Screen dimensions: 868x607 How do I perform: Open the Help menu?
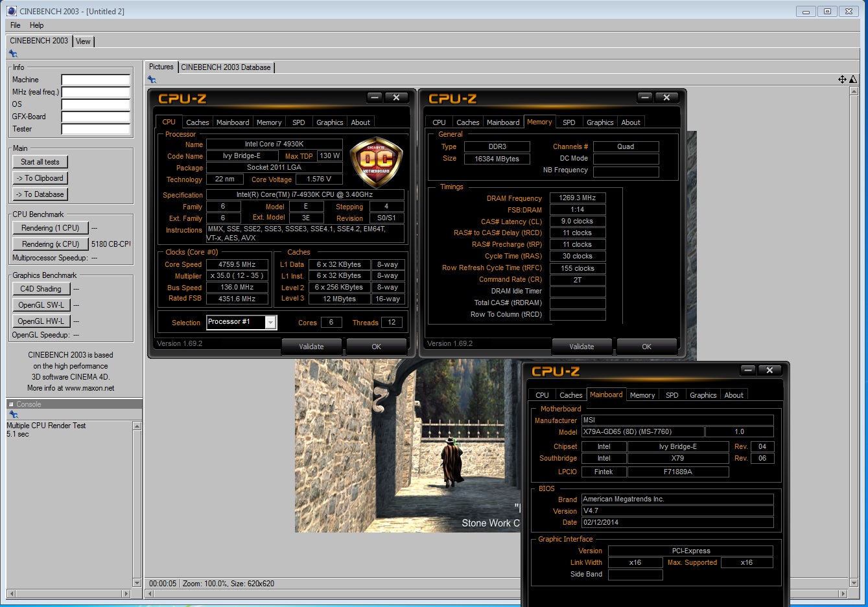tap(36, 25)
